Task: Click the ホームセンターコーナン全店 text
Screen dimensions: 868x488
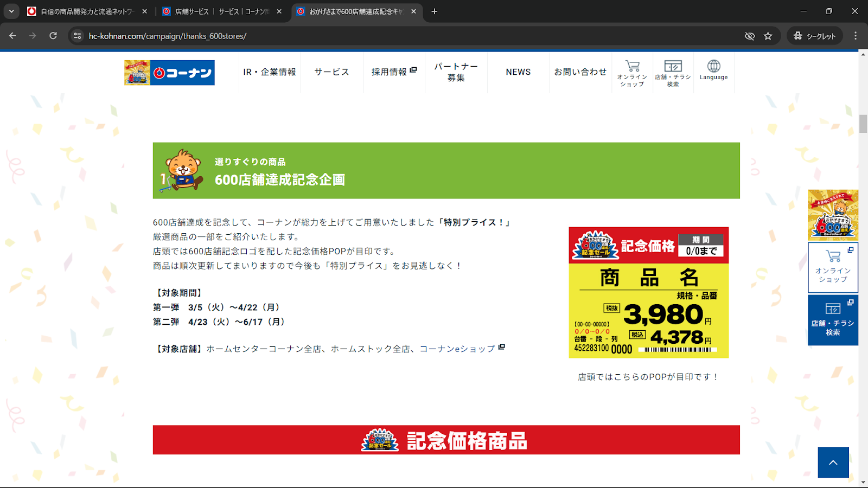Action: pyautogui.click(x=264, y=349)
